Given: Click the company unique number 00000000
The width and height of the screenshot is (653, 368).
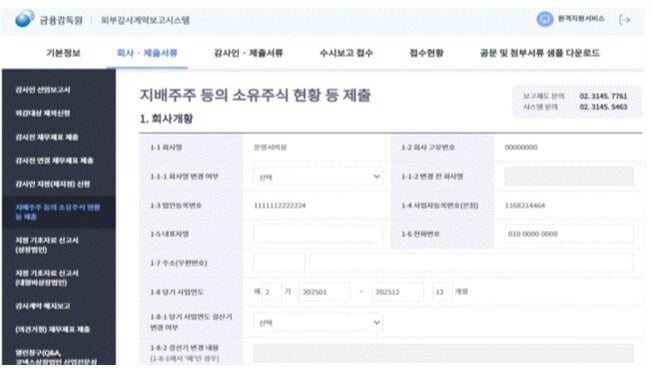Looking at the screenshot, I should tap(521, 147).
